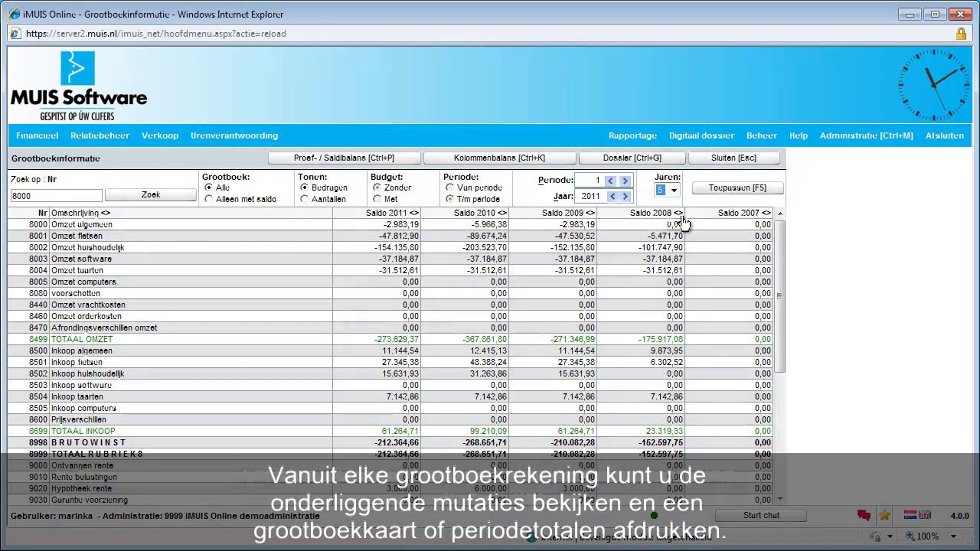Click the Dossier [Ctrl+G] button

632,158
